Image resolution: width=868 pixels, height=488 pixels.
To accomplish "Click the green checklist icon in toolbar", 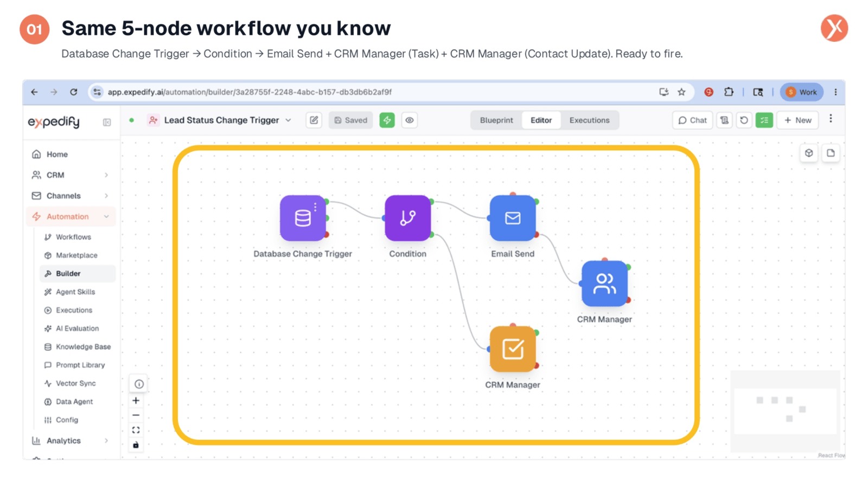I will tap(764, 120).
